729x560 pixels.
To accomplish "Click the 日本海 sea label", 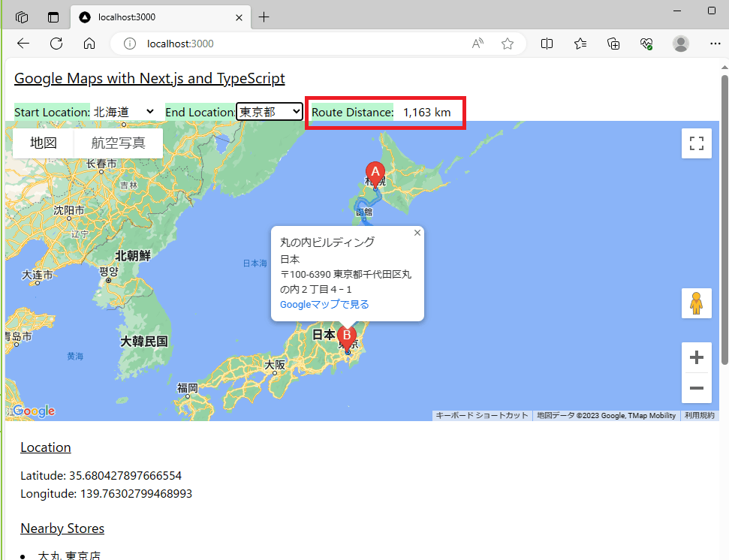I will click(255, 263).
